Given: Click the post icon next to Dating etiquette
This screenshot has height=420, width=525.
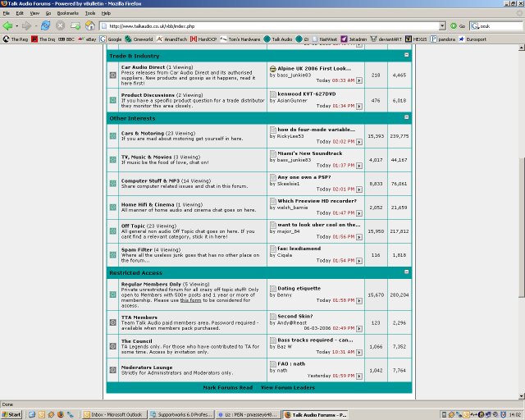Looking at the screenshot, I should click(273, 288).
